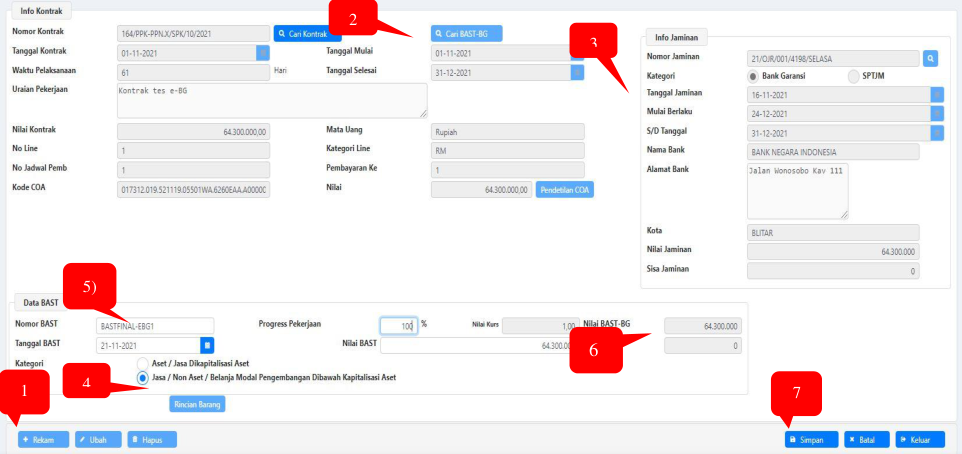Open the Tanggal Selesai calendar picker
The width and height of the screenshot is (962, 454).
tap(577, 72)
